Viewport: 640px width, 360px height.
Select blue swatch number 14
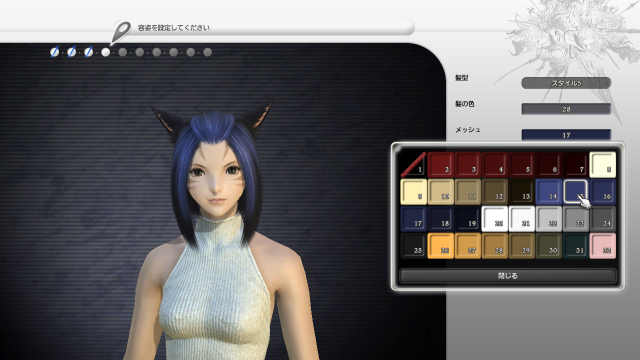(549, 191)
